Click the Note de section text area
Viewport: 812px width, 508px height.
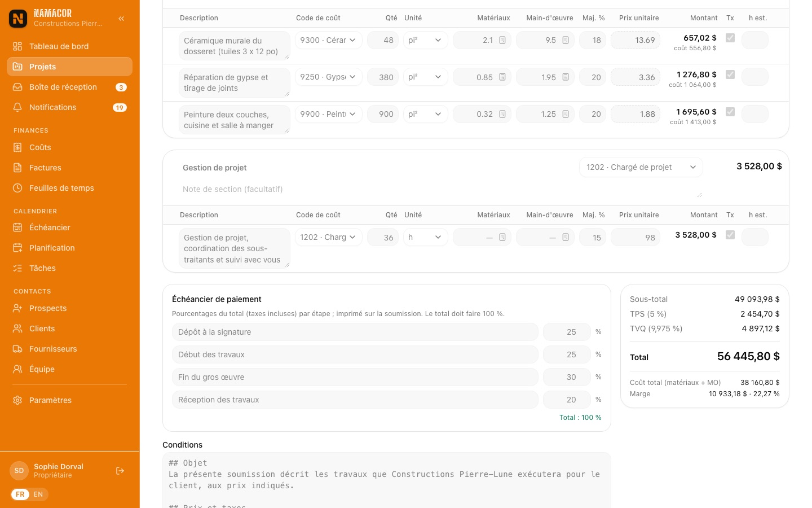pyautogui.click(x=440, y=190)
